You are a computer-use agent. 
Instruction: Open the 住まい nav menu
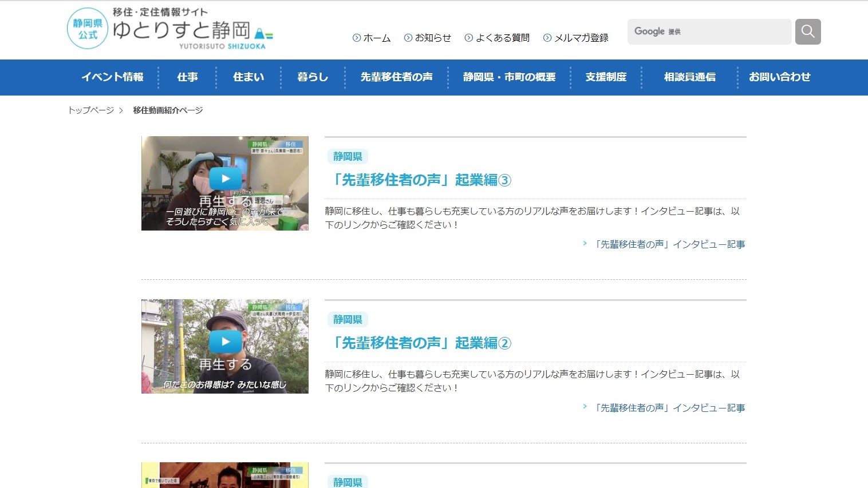pos(248,77)
